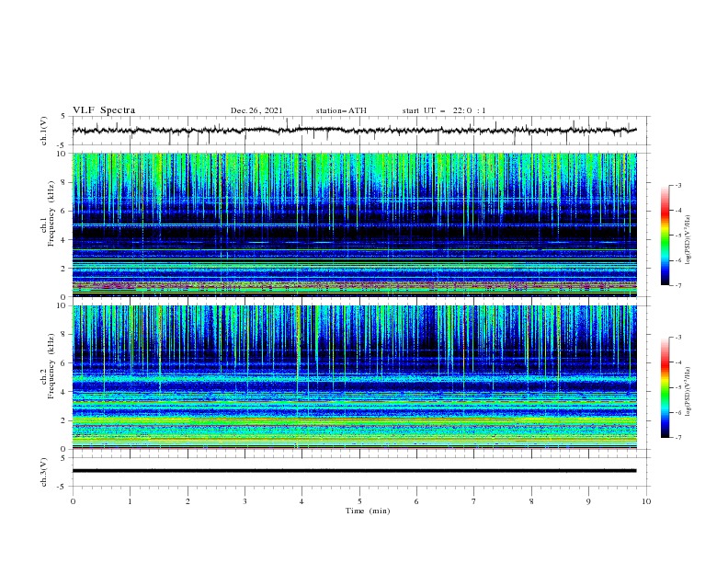
Task: Click the ch.2 spectrogram plot
Action: point(355,377)
